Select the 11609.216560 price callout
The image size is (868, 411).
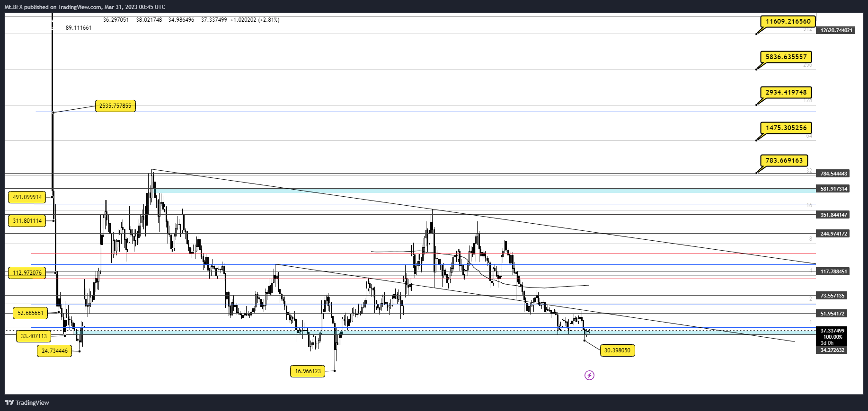pyautogui.click(x=788, y=21)
